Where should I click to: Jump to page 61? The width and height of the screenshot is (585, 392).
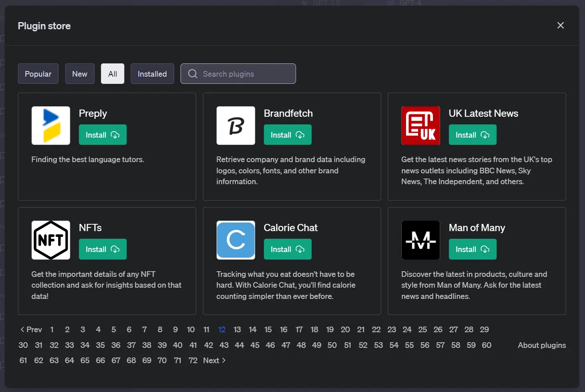pyautogui.click(x=23, y=360)
